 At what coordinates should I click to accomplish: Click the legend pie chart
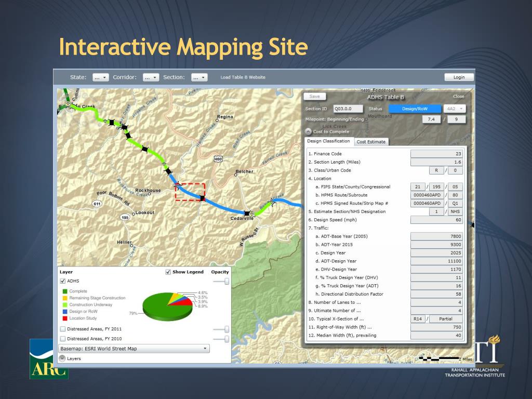(168, 307)
